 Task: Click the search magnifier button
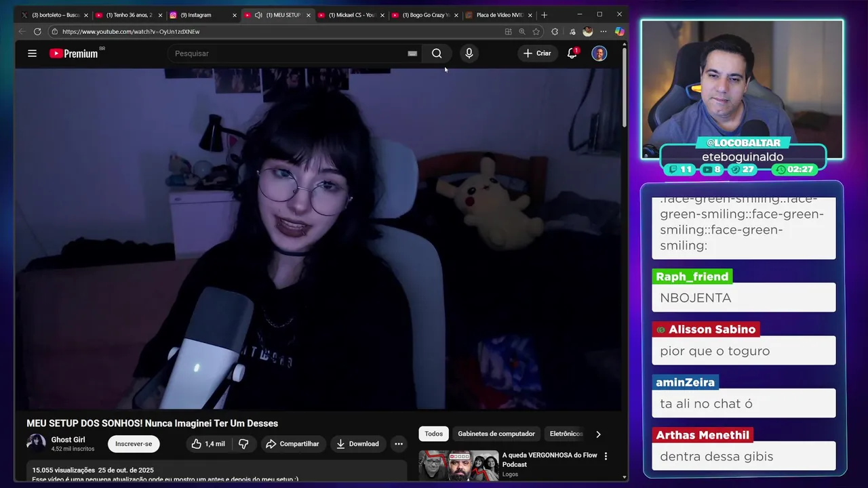[437, 54]
